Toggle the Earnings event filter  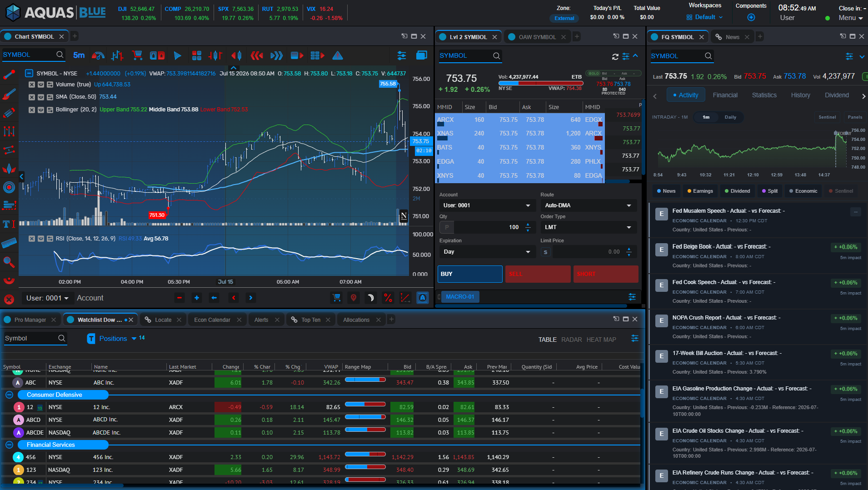click(700, 191)
